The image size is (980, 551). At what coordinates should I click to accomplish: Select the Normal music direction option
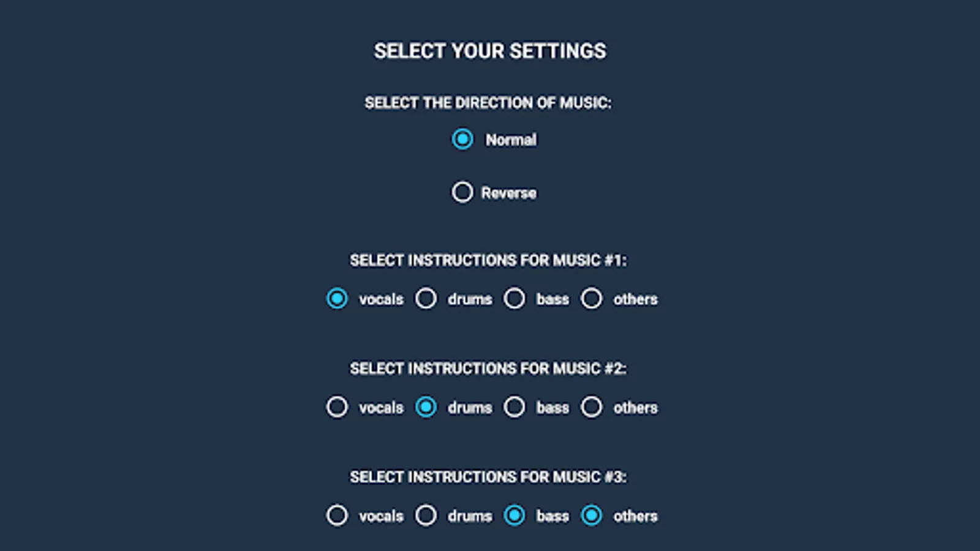[x=462, y=140]
